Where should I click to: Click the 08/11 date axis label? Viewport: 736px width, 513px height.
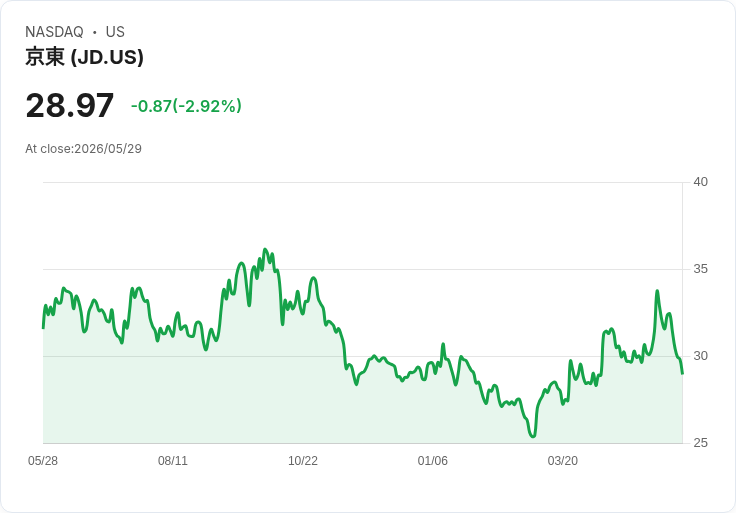[173, 461]
